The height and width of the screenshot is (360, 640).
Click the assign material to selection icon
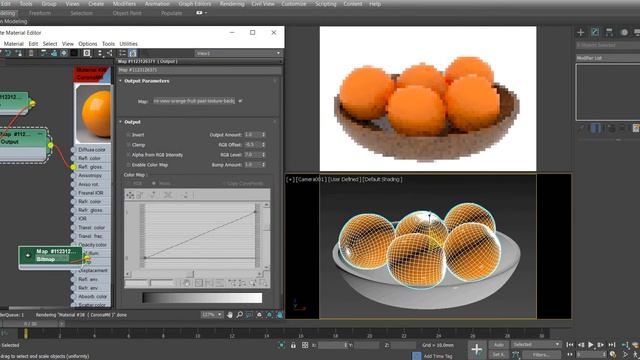(x=19, y=53)
